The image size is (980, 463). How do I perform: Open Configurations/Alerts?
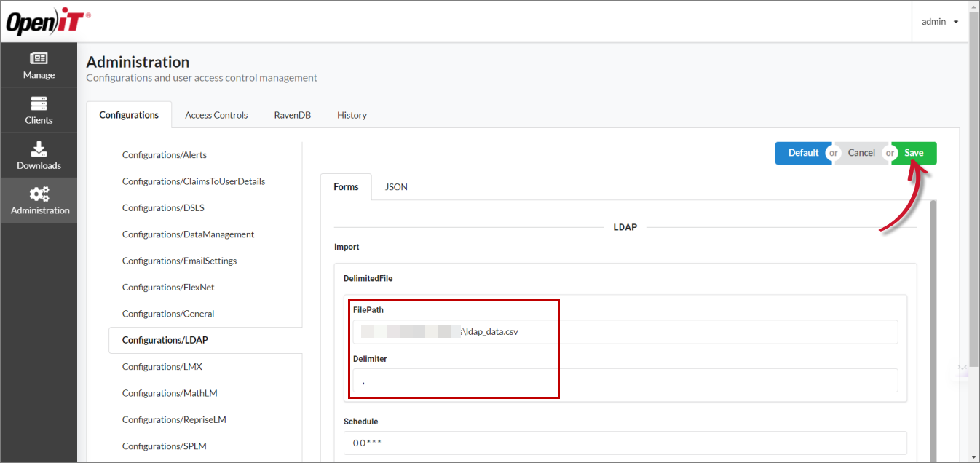click(x=164, y=154)
